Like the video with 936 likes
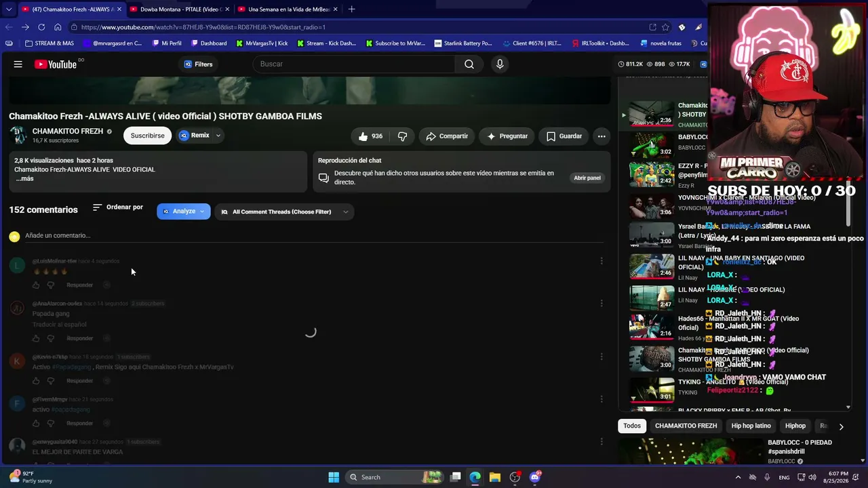This screenshot has height=488, width=868. 370,136
